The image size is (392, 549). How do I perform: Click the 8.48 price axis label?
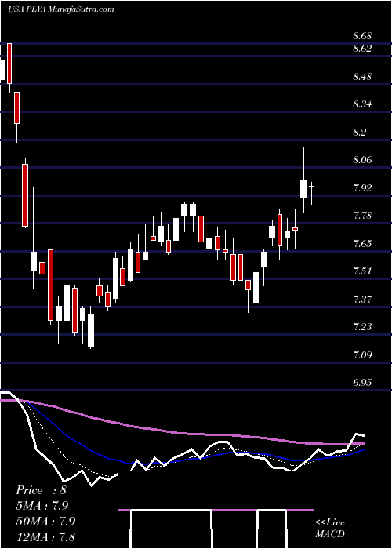tap(362, 76)
